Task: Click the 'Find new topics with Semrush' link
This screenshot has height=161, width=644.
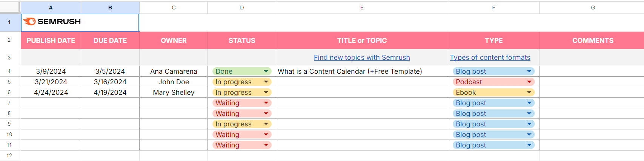Action: 362,58
